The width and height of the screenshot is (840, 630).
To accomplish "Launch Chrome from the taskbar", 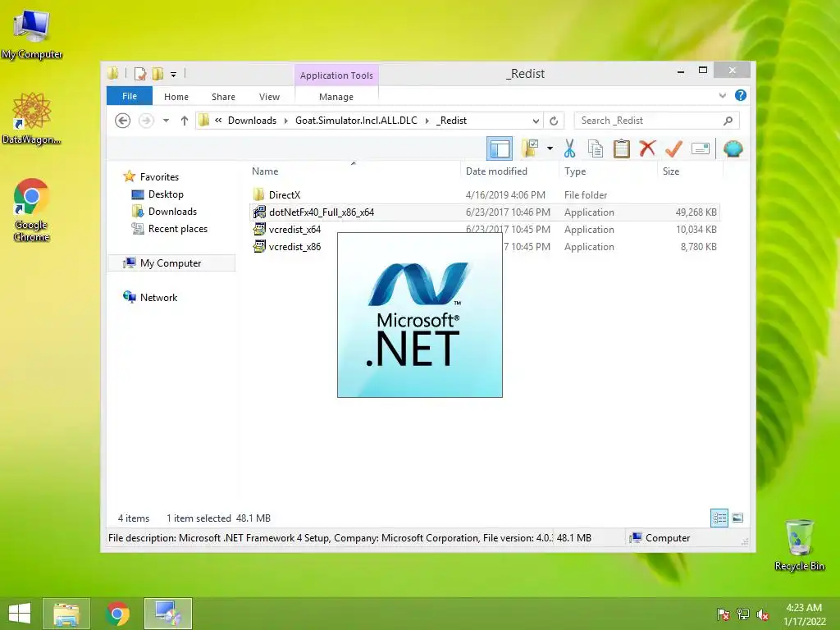I will [x=117, y=614].
